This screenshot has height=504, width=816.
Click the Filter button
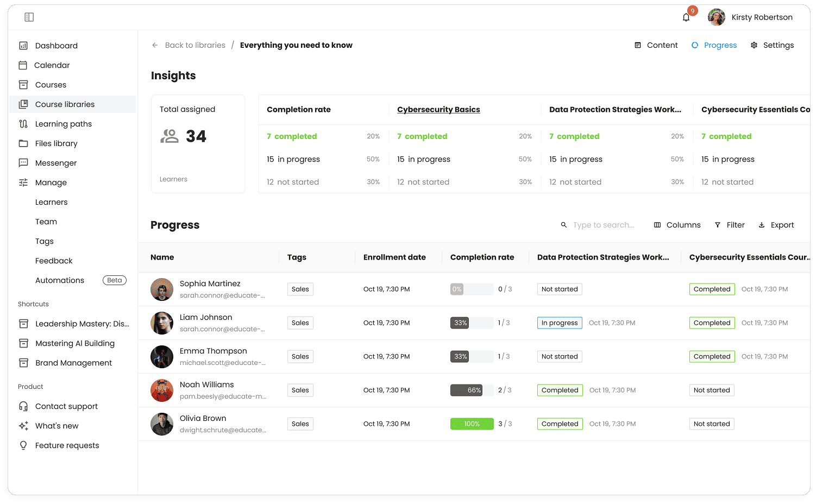730,225
